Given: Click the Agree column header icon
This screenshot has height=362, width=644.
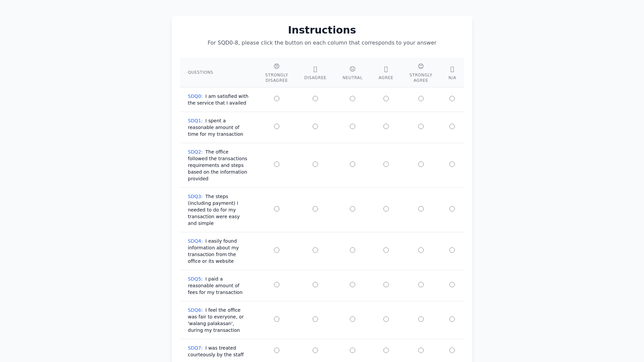Looking at the screenshot, I should 386,69.
